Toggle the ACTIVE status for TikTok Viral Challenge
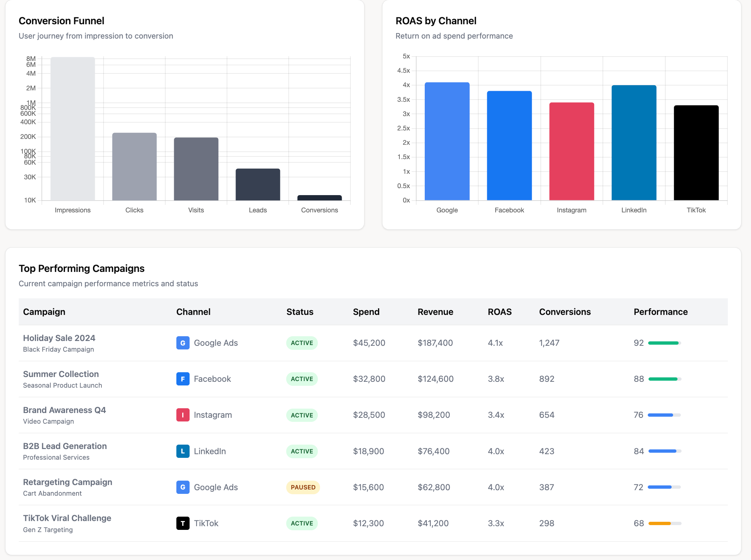The height and width of the screenshot is (560, 751). (x=302, y=523)
